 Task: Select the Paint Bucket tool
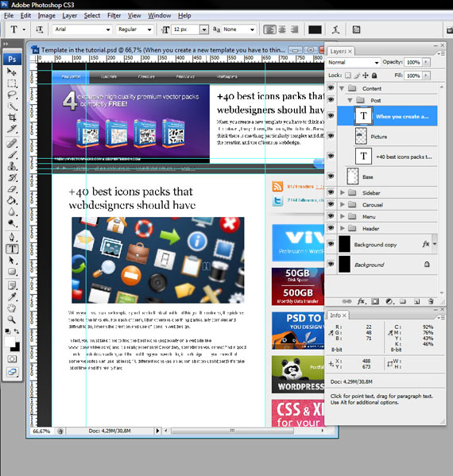12,200
